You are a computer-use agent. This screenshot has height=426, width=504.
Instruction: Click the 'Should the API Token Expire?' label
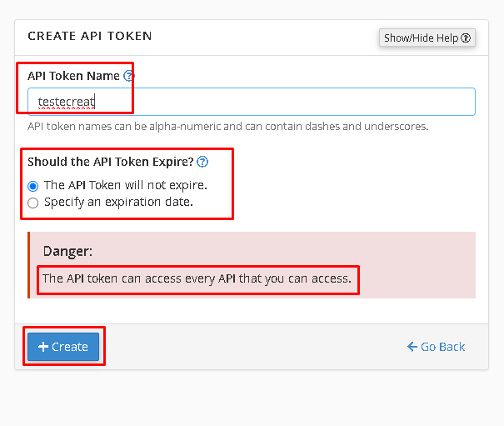(x=111, y=162)
